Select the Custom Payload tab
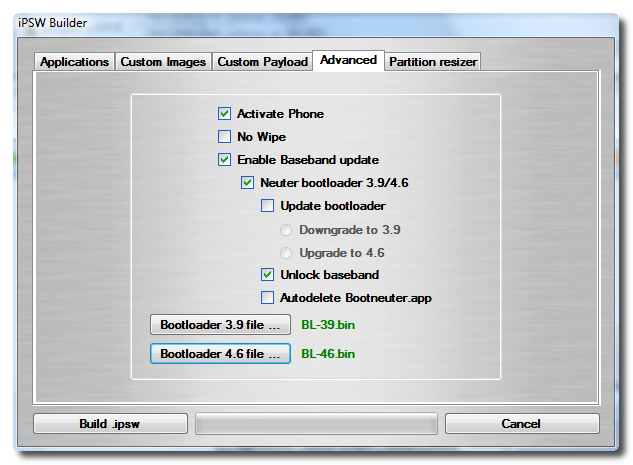Screen dimensions: 633x465 point(262,62)
